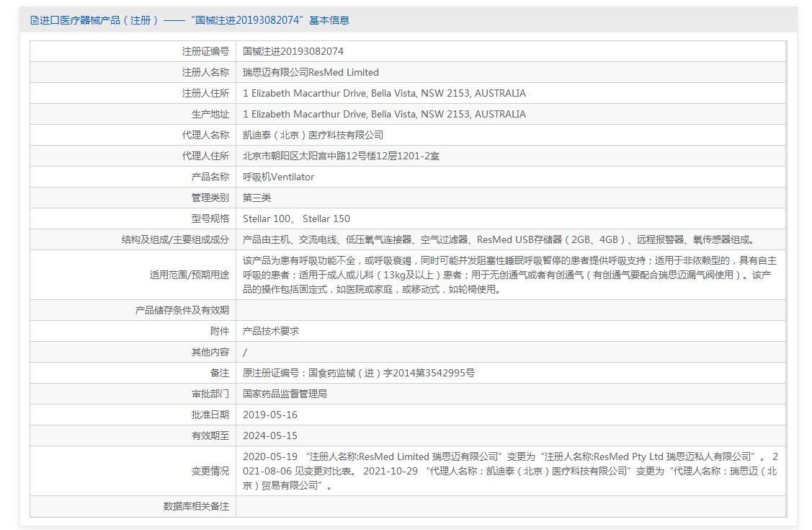The height and width of the screenshot is (530, 812).
Task: Select 凯迪泰（北京）医疗科技有限公司 value
Action: (x=313, y=135)
